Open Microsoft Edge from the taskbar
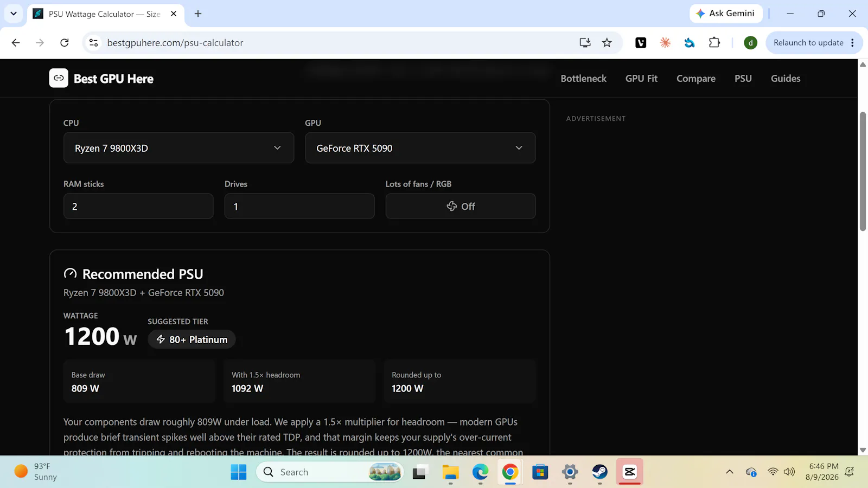The image size is (868, 488). [x=480, y=472]
